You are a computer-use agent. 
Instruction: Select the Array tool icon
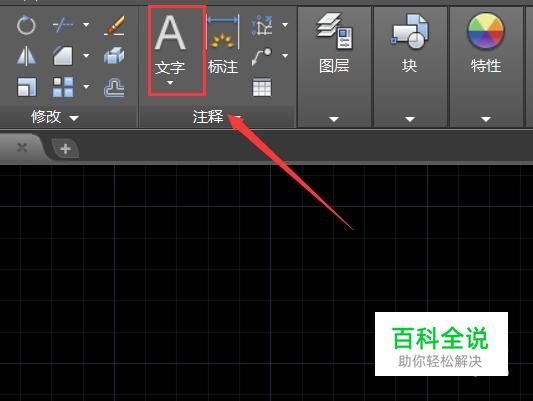click(63, 87)
